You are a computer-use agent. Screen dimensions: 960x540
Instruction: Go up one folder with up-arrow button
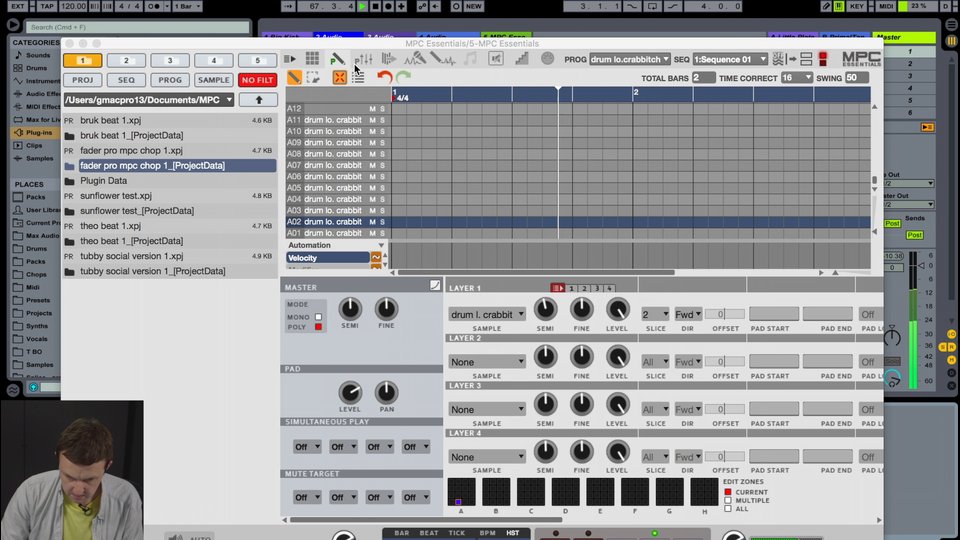(258, 100)
